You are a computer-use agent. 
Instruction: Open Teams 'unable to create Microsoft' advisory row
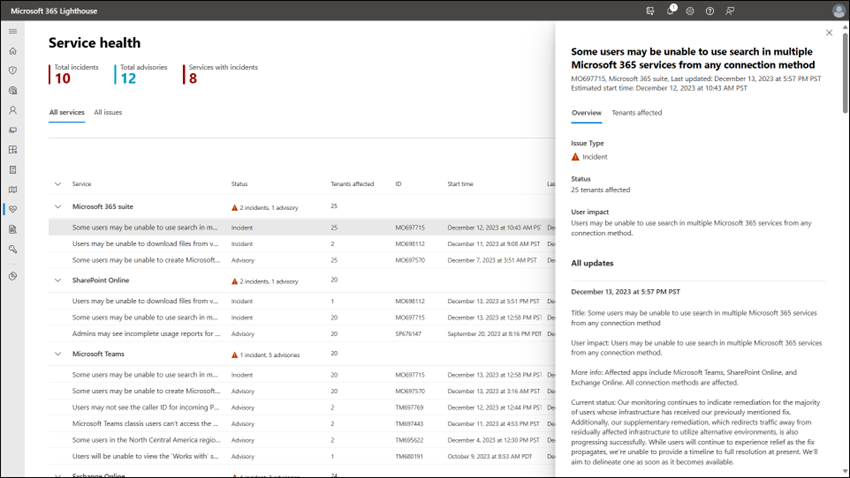point(302,391)
